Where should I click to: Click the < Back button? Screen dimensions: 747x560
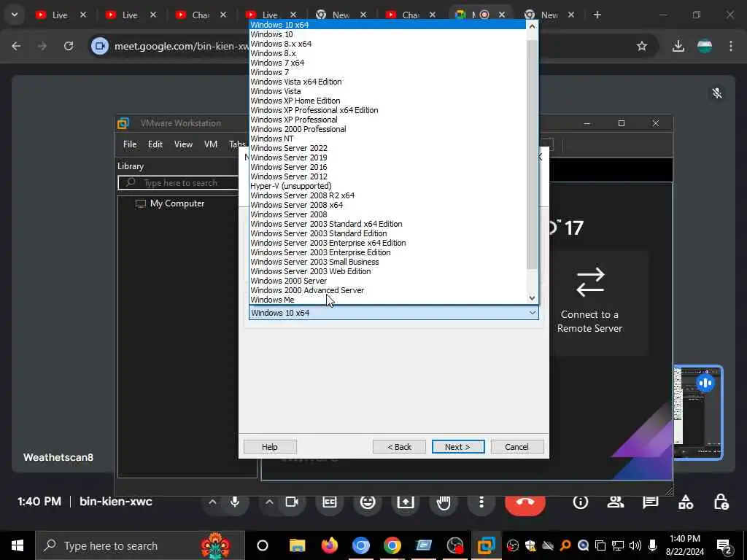pos(399,447)
